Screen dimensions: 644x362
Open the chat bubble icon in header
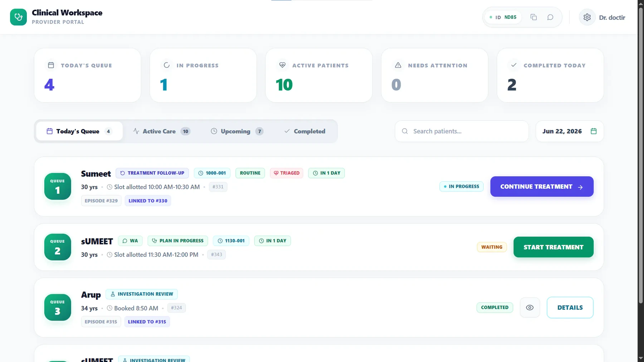pyautogui.click(x=550, y=17)
